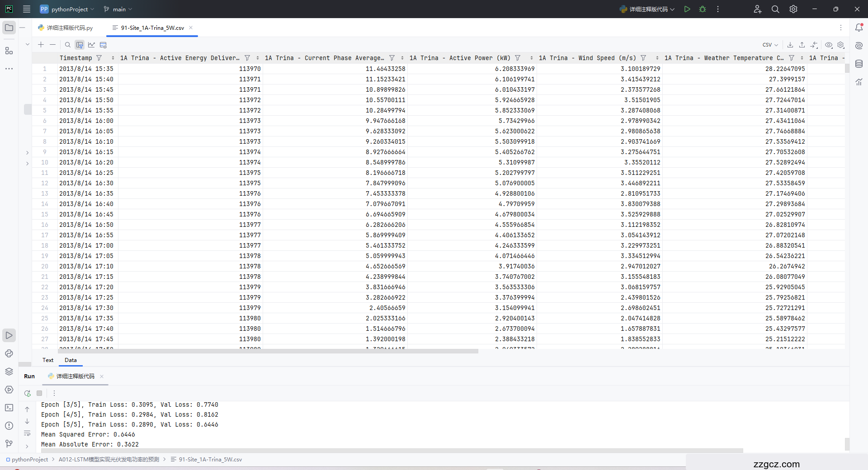Open the CSV format dropdown
Screen dimensions: 868x470
[769, 45]
